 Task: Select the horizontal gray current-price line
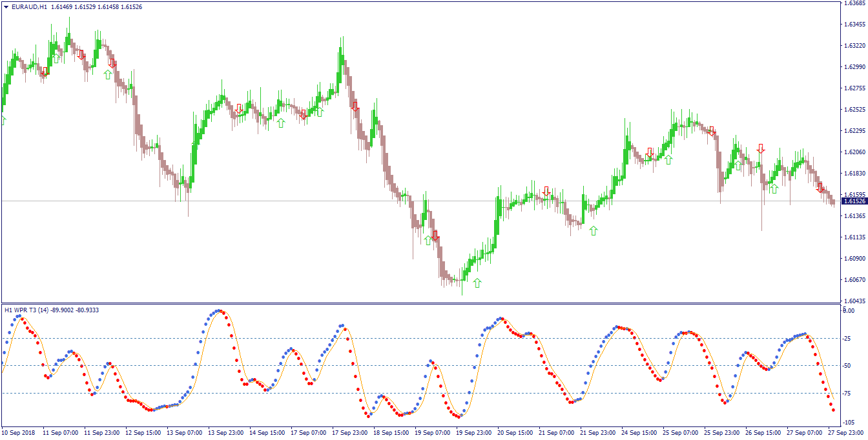click(420, 201)
